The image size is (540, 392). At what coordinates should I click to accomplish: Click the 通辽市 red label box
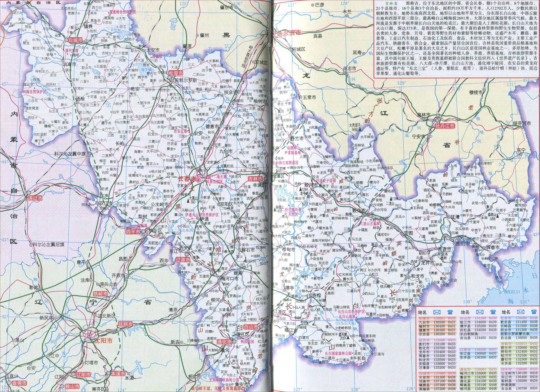(x=35, y=198)
